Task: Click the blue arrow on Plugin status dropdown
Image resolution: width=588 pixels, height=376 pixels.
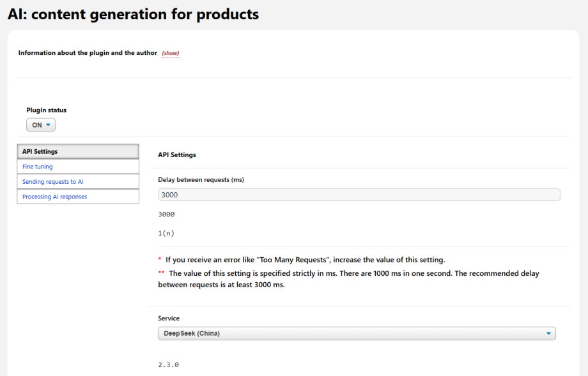Action: [x=48, y=124]
